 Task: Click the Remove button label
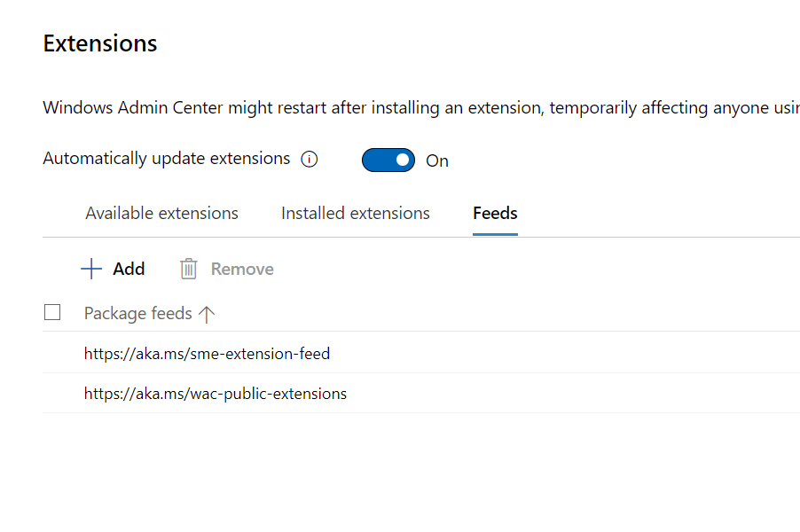242,269
